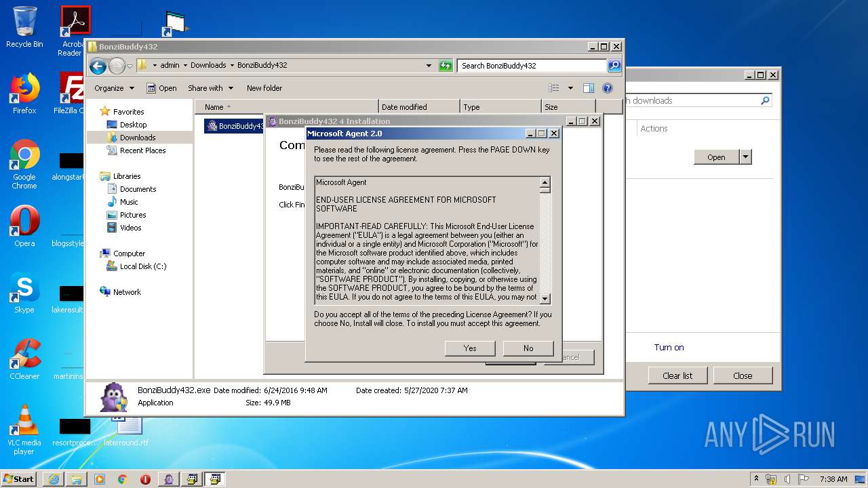This screenshot has width=868, height=488.
Task: Click the Chrome taskbar icon
Action: coord(123,479)
